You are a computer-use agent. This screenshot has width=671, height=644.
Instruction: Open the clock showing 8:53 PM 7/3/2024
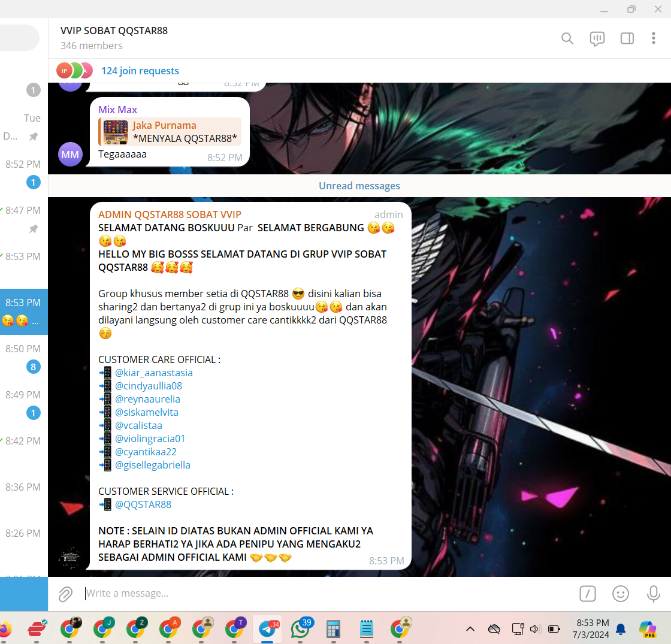click(x=591, y=628)
